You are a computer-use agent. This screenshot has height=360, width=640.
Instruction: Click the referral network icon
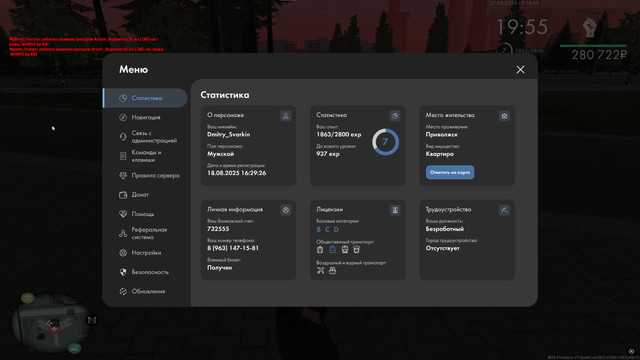123,233
